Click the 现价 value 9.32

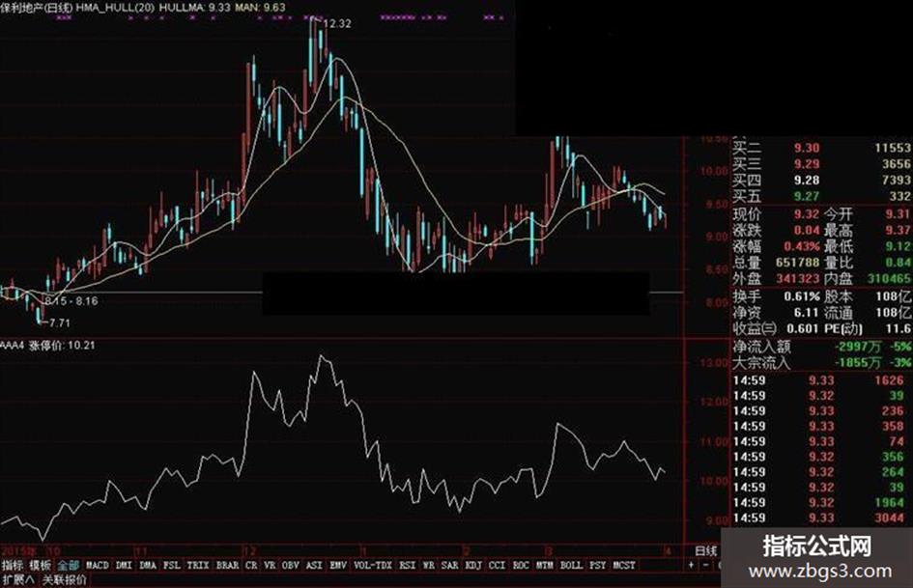coord(807,213)
